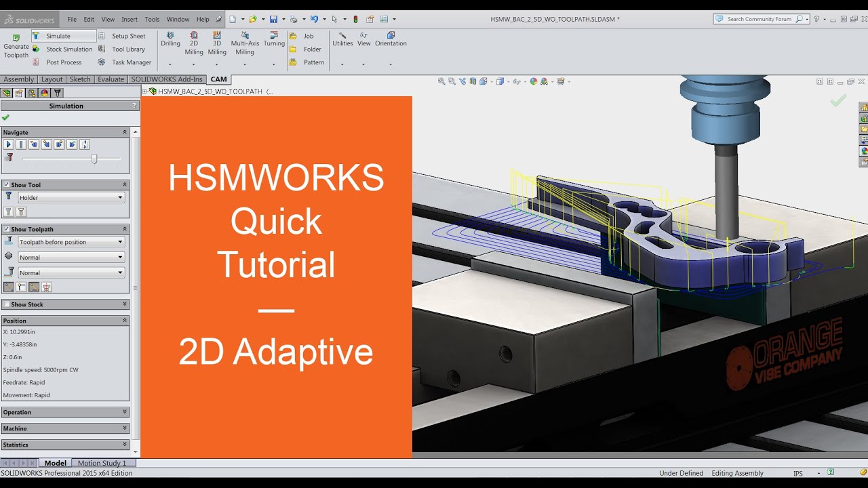Open the ConfigurationManager tab icon

tap(32, 93)
